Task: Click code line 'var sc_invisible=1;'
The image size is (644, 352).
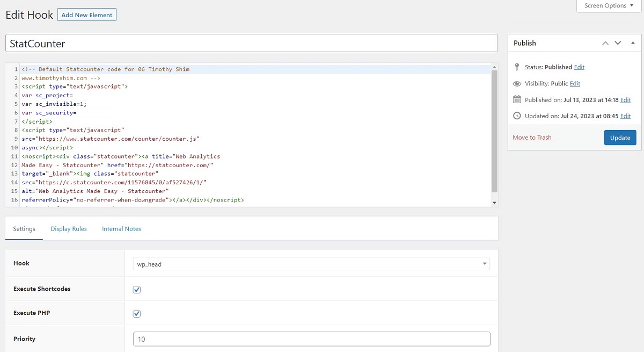Action: [x=54, y=104]
